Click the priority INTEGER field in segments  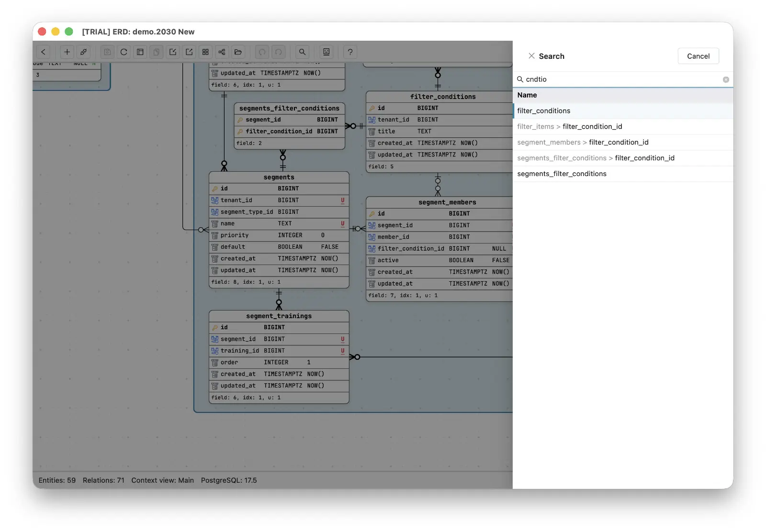[279, 235]
